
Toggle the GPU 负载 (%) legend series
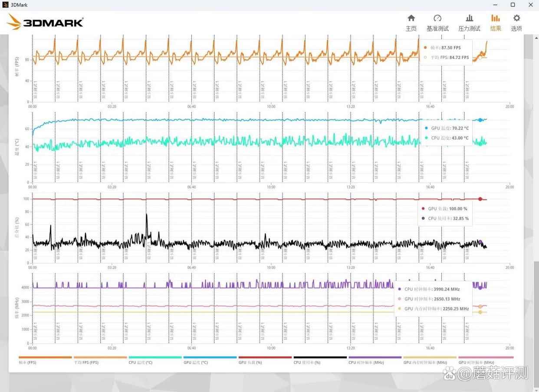click(265, 360)
